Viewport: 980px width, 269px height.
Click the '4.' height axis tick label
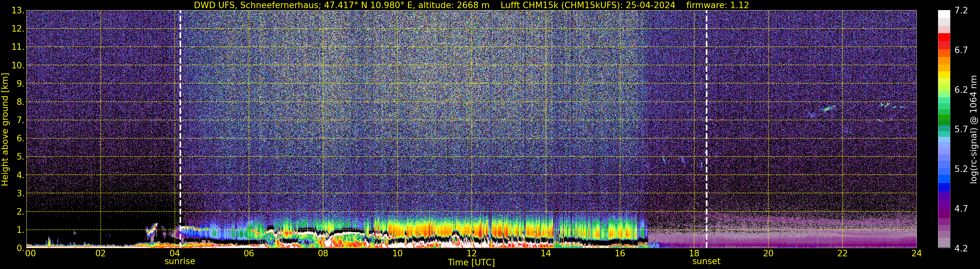[20, 175]
